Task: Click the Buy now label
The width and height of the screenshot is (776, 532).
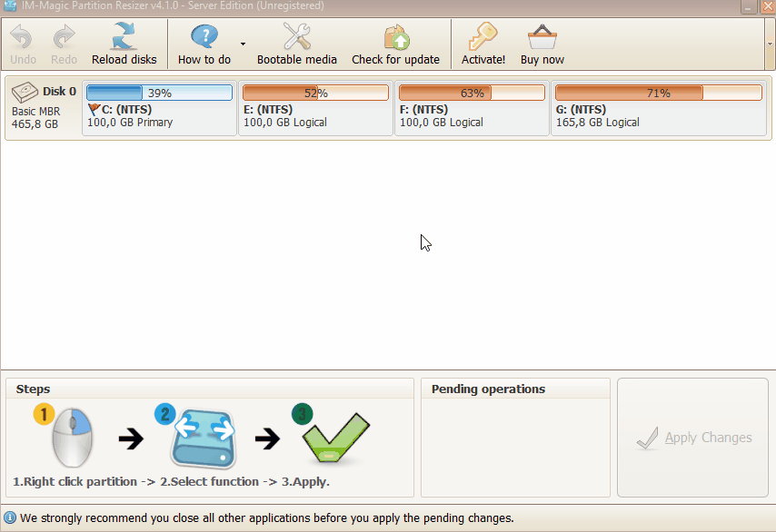Action: point(542,59)
